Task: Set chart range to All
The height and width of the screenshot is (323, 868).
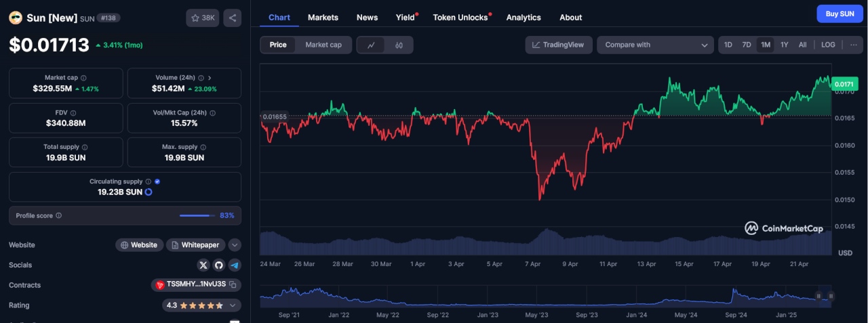Action: coord(803,45)
